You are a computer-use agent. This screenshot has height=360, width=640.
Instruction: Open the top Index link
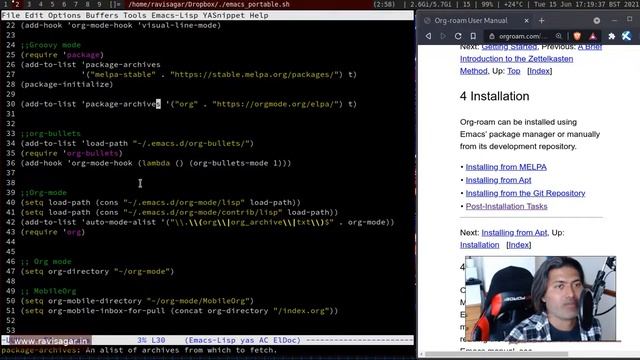(x=539, y=71)
